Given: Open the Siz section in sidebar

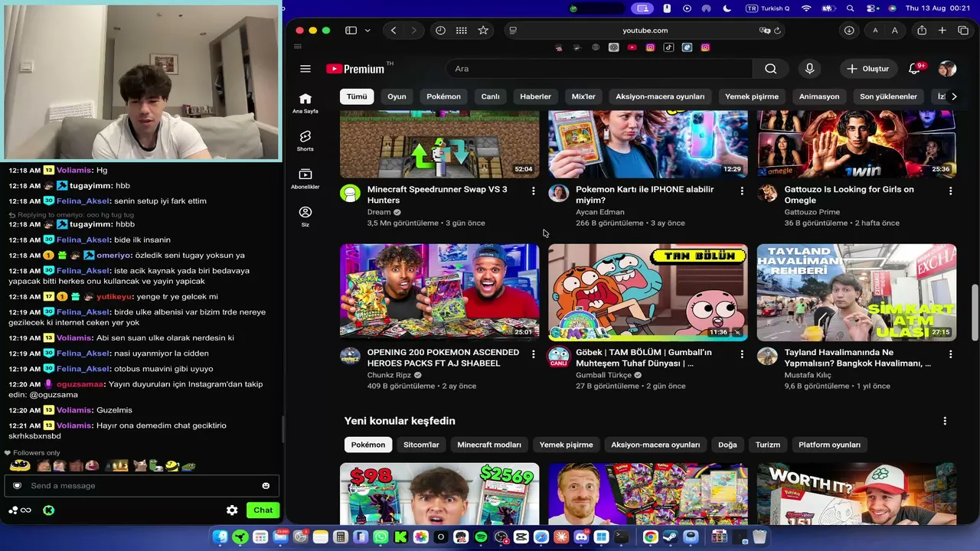Looking at the screenshot, I should [305, 217].
